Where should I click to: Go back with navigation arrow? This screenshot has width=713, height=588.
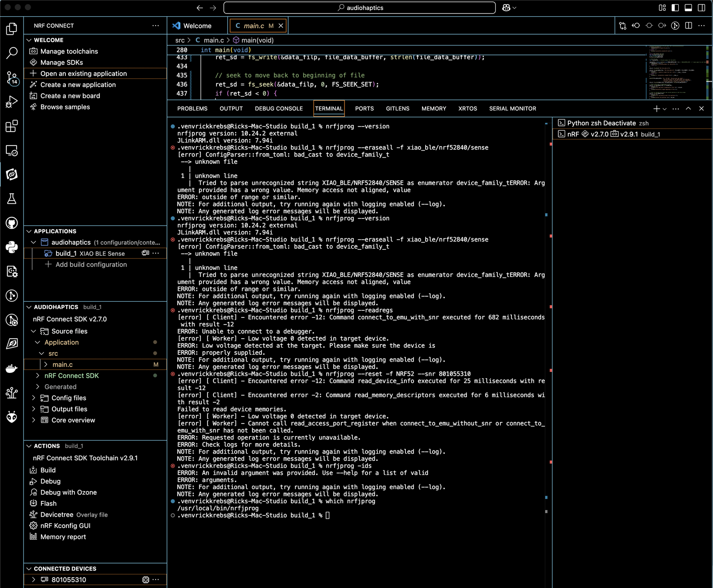200,8
